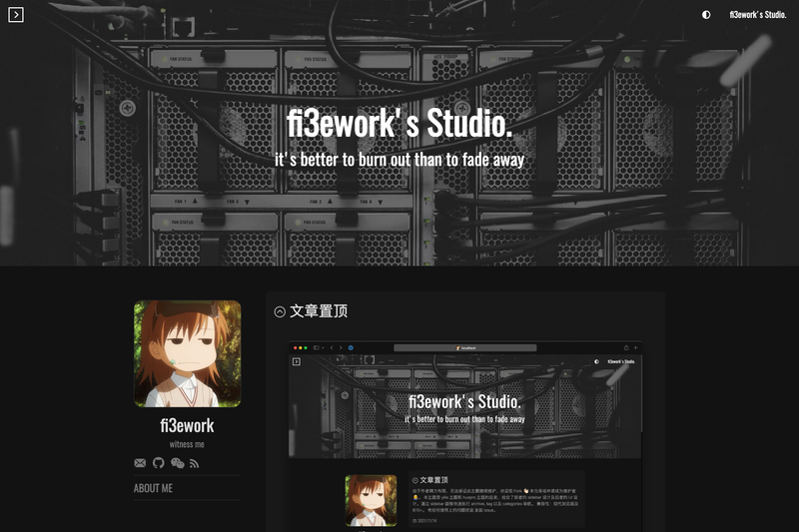This screenshot has width=799, height=532.
Task: Open the WeChat icon
Action: click(x=178, y=463)
